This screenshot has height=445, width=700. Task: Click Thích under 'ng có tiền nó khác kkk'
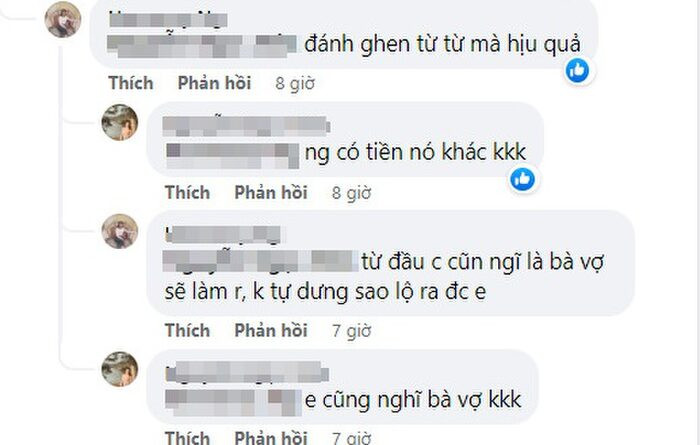[188, 192]
